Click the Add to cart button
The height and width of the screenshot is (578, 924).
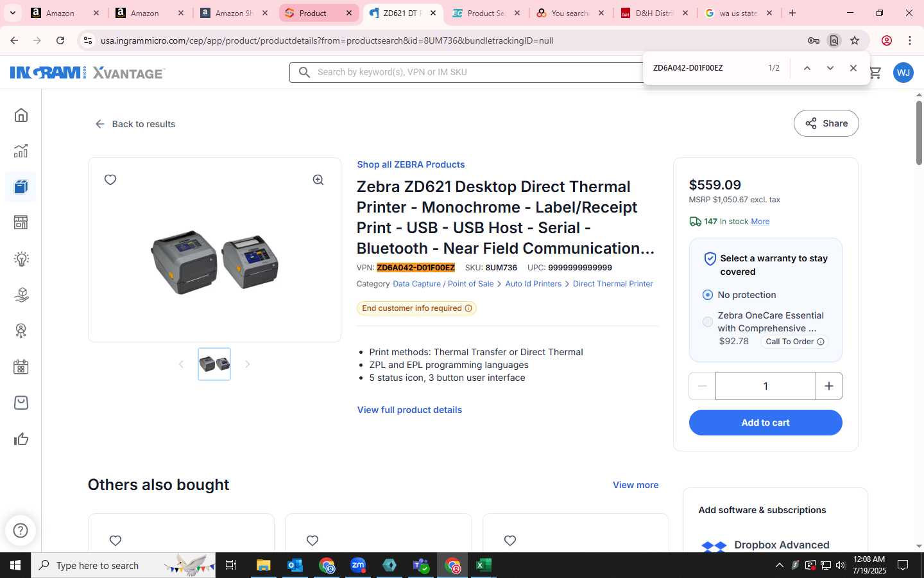click(x=766, y=423)
